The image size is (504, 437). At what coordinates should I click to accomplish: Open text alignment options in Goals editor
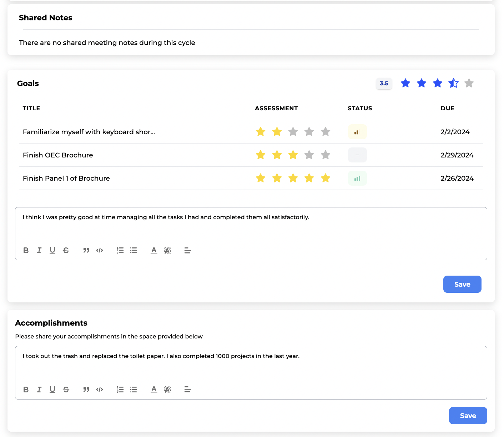[188, 250]
